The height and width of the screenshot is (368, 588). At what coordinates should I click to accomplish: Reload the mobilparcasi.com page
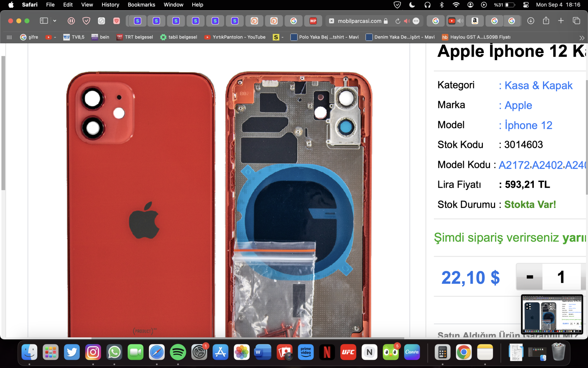pos(397,21)
